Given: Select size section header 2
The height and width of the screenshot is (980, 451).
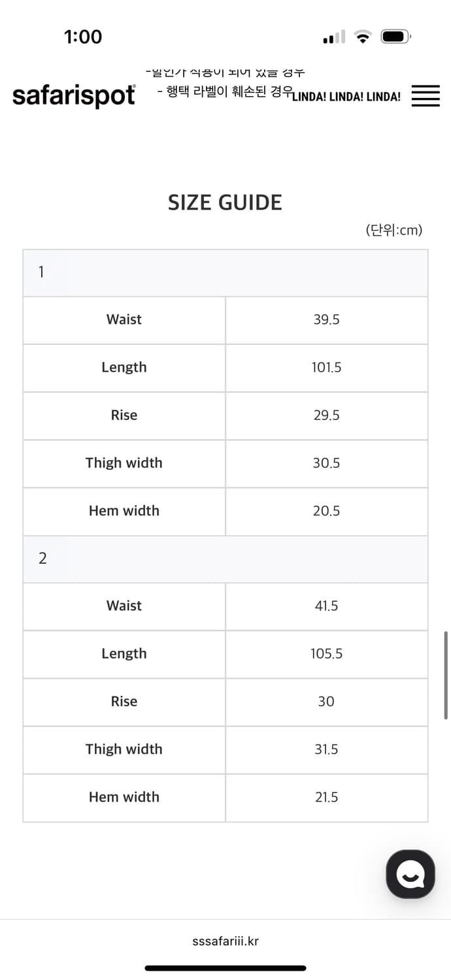Looking at the screenshot, I should coord(42,559).
